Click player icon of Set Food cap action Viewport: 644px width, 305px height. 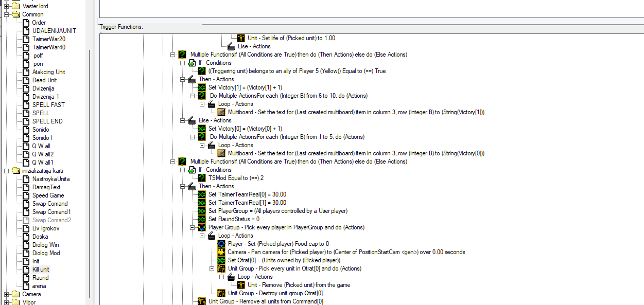[221, 244]
